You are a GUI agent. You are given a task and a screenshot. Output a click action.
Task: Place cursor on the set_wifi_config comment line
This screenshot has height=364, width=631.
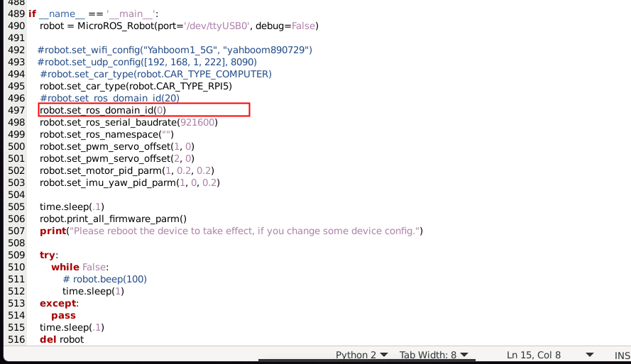pos(175,50)
